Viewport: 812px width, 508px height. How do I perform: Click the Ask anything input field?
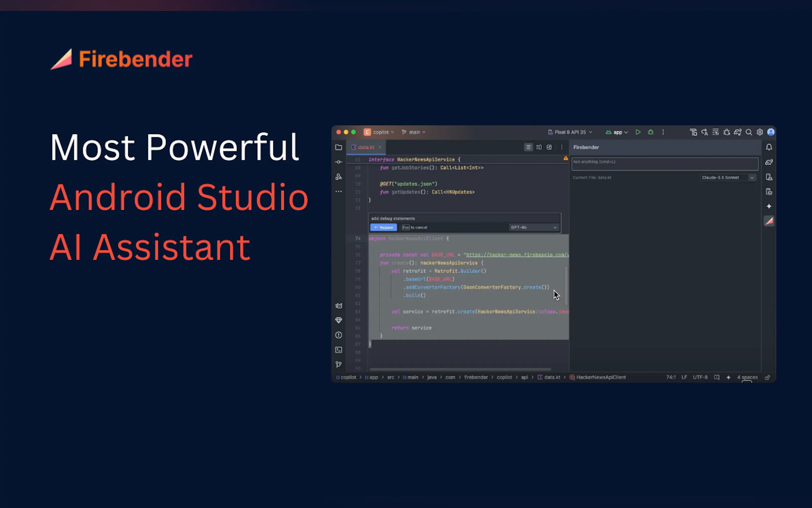664,164
